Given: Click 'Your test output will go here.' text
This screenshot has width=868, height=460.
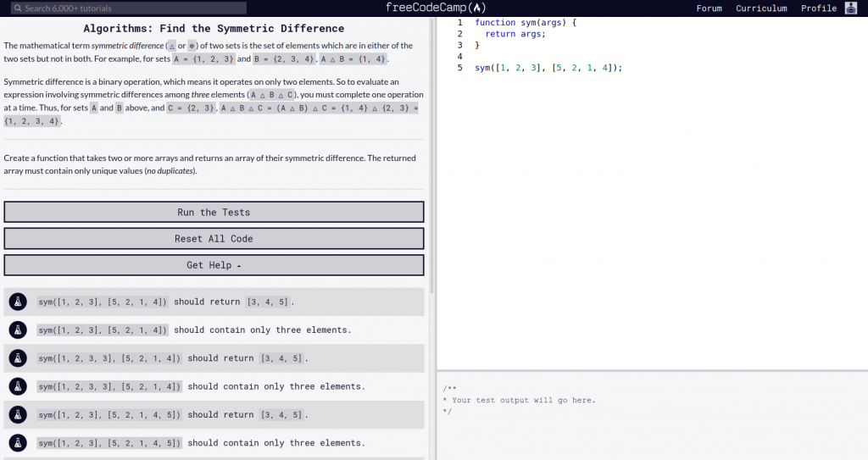Looking at the screenshot, I should point(524,400).
